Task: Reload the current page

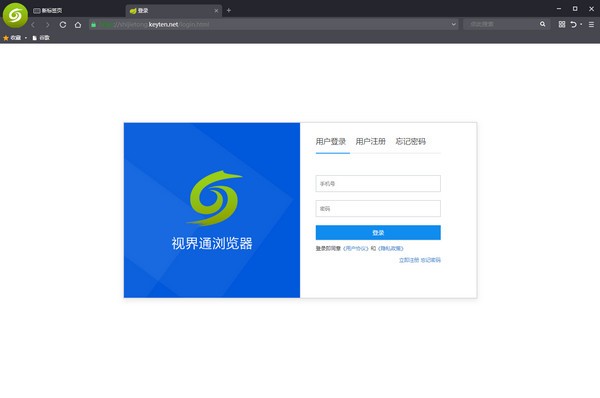Action: pos(63,24)
